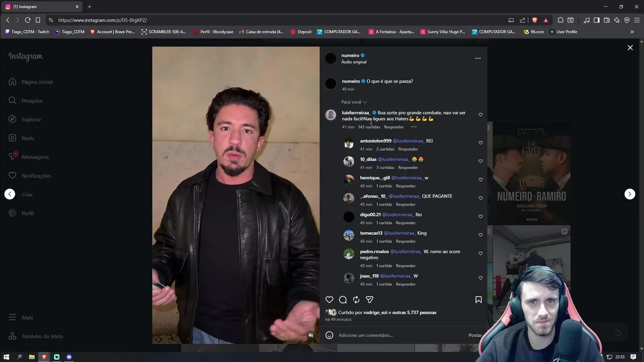View 143 curtidas on luisferrreiraa_ comment

369,127
